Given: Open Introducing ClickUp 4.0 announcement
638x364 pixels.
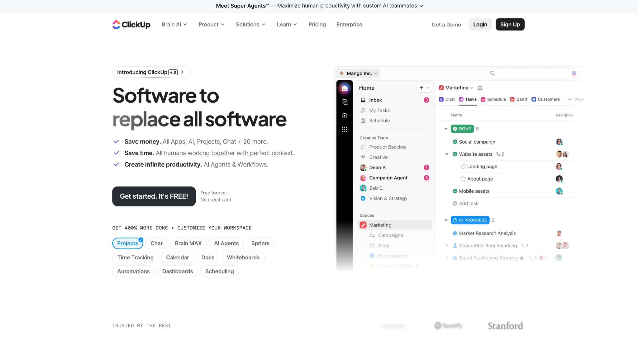Looking at the screenshot, I should 151,72.
